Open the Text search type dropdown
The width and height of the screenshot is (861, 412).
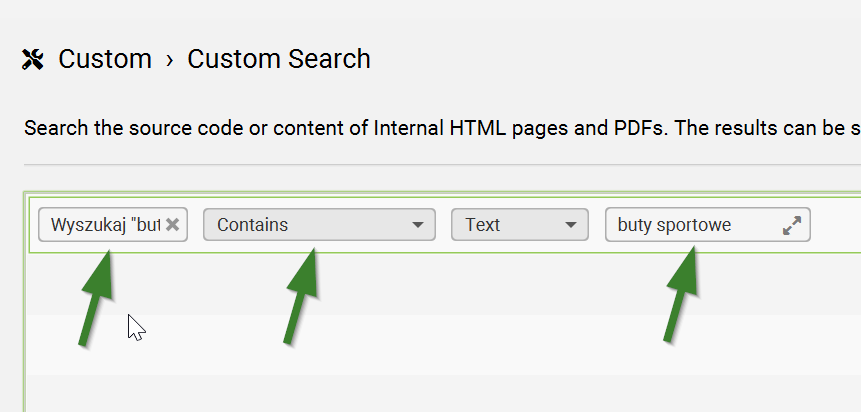(x=510, y=225)
